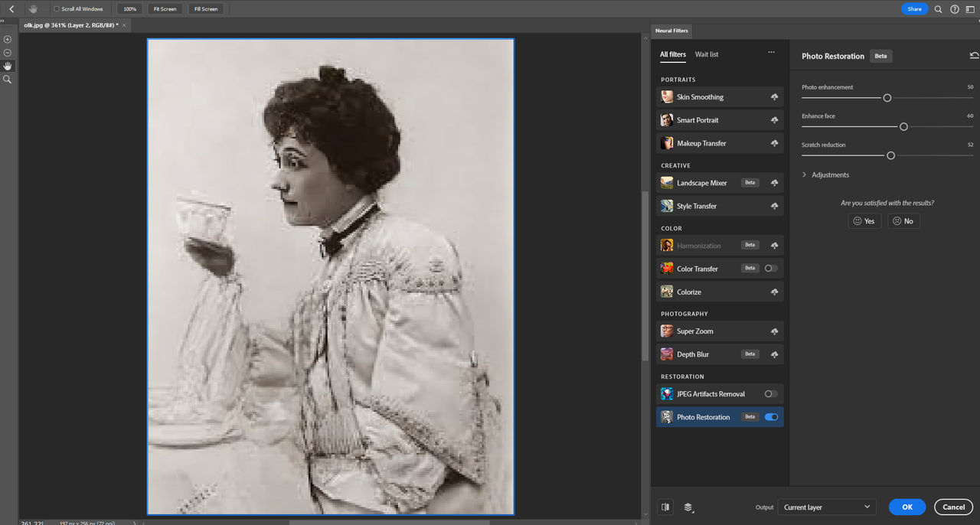Enable the JPEG Artifacts Removal toggle
Image resolution: width=980 pixels, height=525 pixels.
click(x=771, y=394)
